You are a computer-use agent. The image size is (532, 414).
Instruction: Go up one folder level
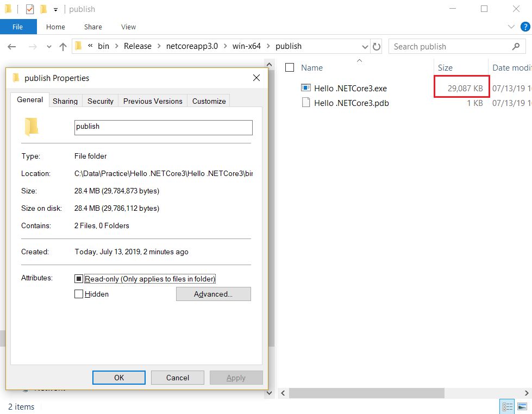click(x=63, y=47)
